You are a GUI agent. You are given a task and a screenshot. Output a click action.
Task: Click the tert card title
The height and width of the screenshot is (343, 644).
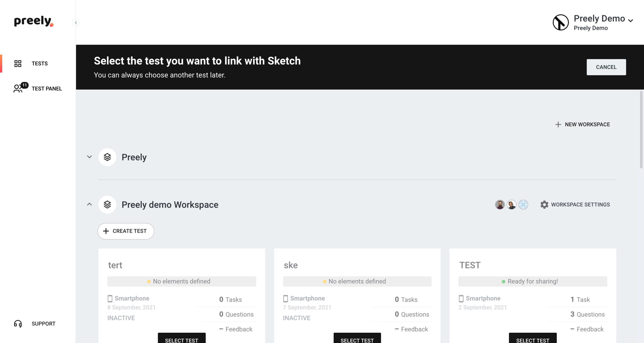point(115,265)
